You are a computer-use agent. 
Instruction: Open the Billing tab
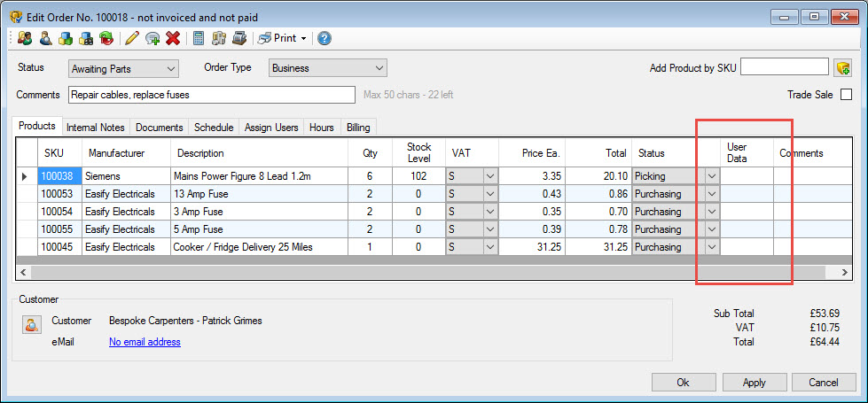[358, 128]
